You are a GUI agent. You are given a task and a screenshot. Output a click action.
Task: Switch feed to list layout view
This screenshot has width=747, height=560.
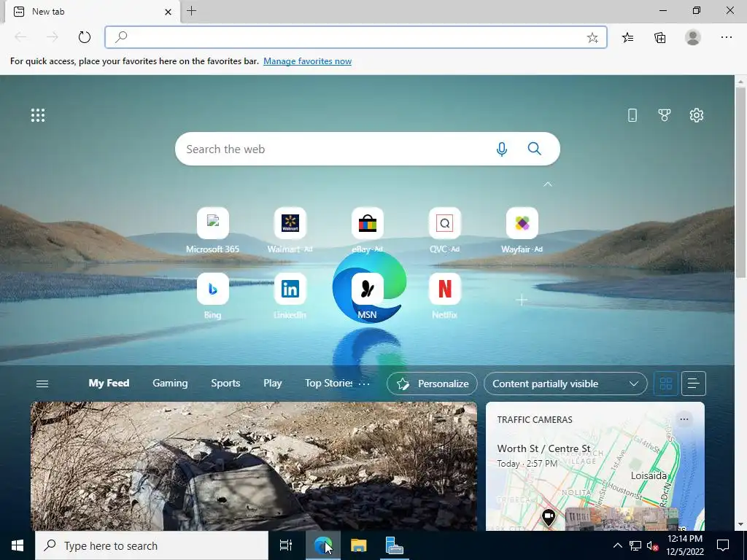point(693,384)
